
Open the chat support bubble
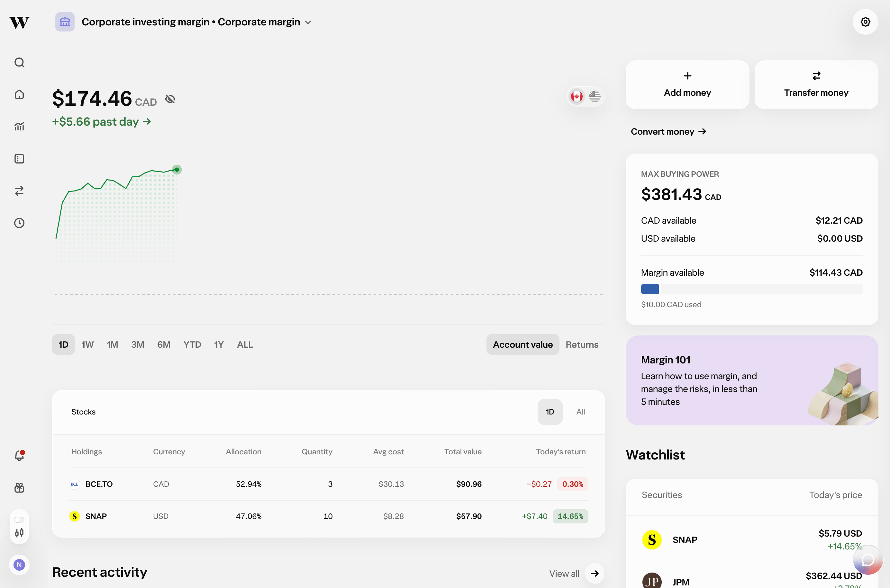click(x=868, y=560)
